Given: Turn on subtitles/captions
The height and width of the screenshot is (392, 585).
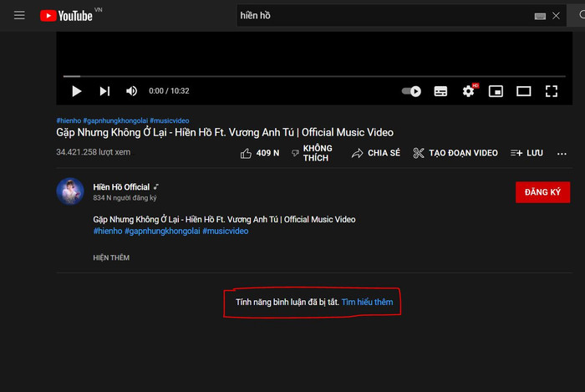Looking at the screenshot, I should point(440,91).
